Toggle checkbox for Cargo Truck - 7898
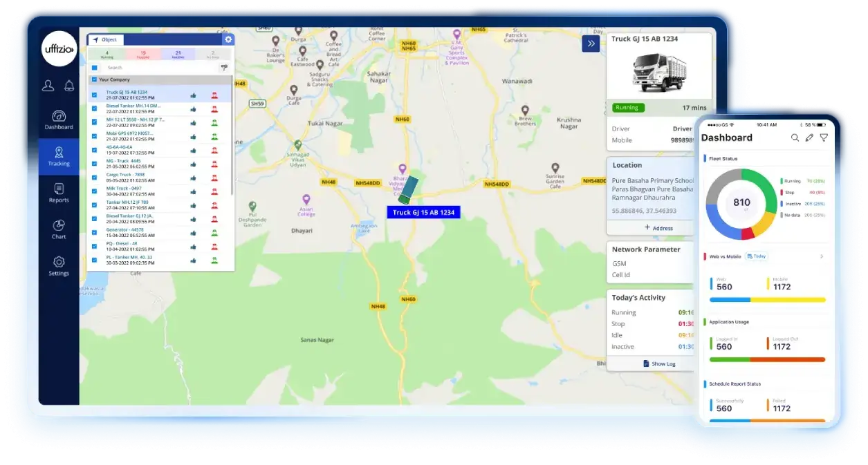 pos(94,178)
